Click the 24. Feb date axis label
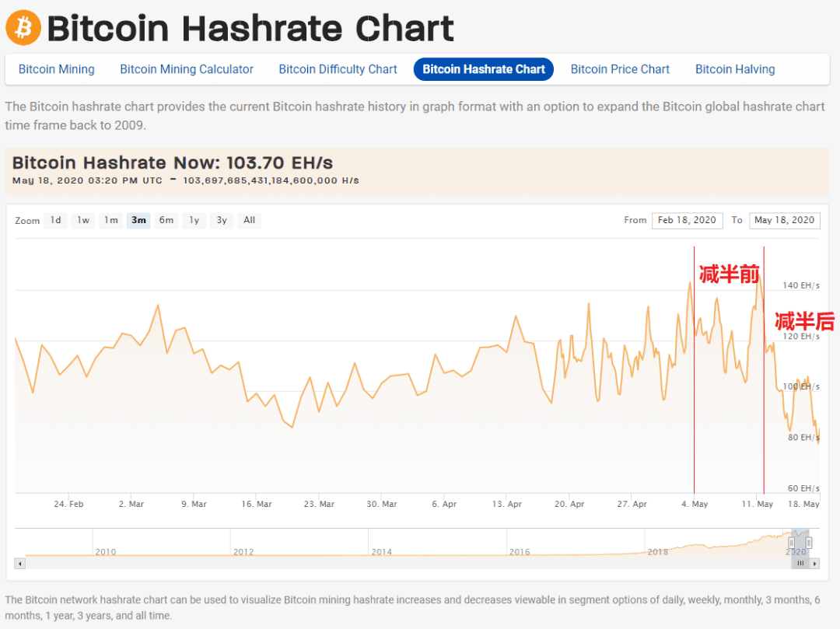Image resolution: width=840 pixels, height=629 pixels. (x=68, y=504)
